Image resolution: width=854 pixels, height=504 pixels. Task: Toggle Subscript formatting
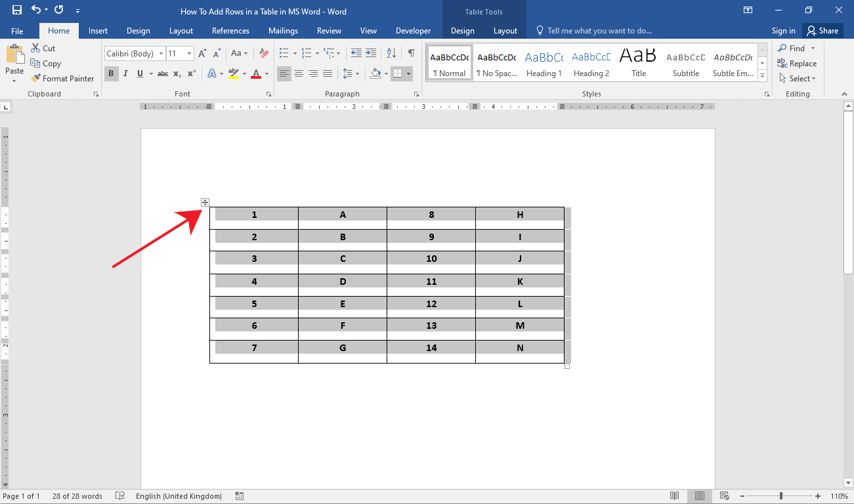[x=177, y=73]
